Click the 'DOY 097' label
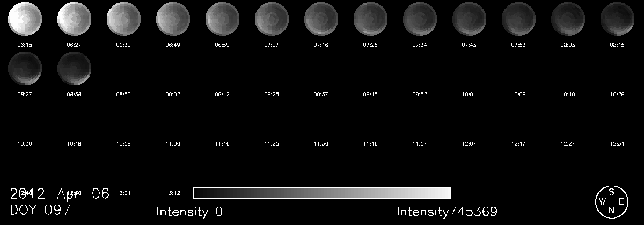Image resolution: width=644 pixels, height=225 pixels. pyautogui.click(x=40, y=210)
